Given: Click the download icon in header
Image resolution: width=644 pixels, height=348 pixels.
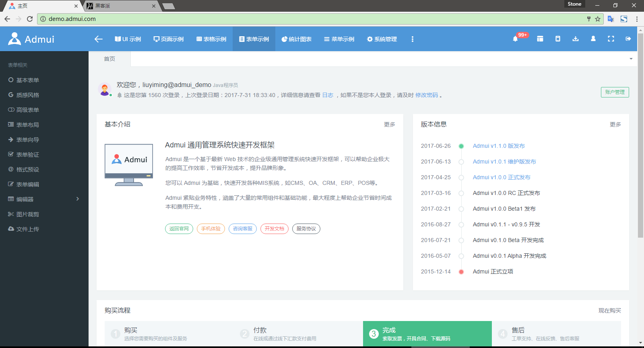Looking at the screenshot, I should [x=576, y=39].
